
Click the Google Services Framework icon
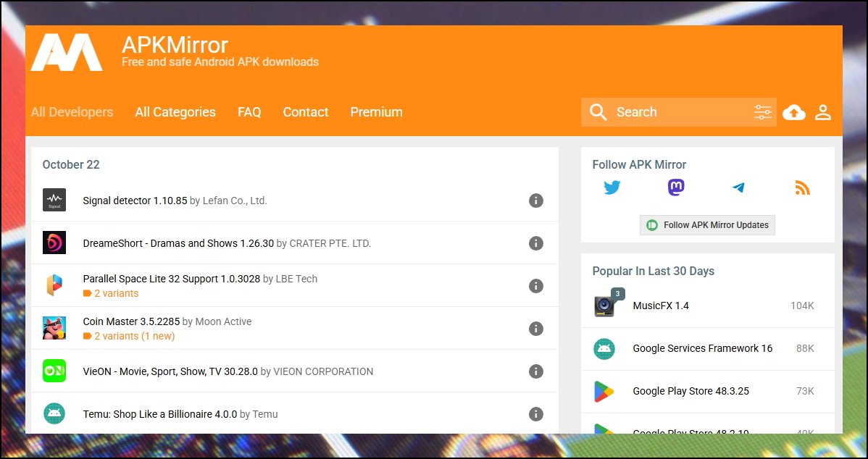604,348
